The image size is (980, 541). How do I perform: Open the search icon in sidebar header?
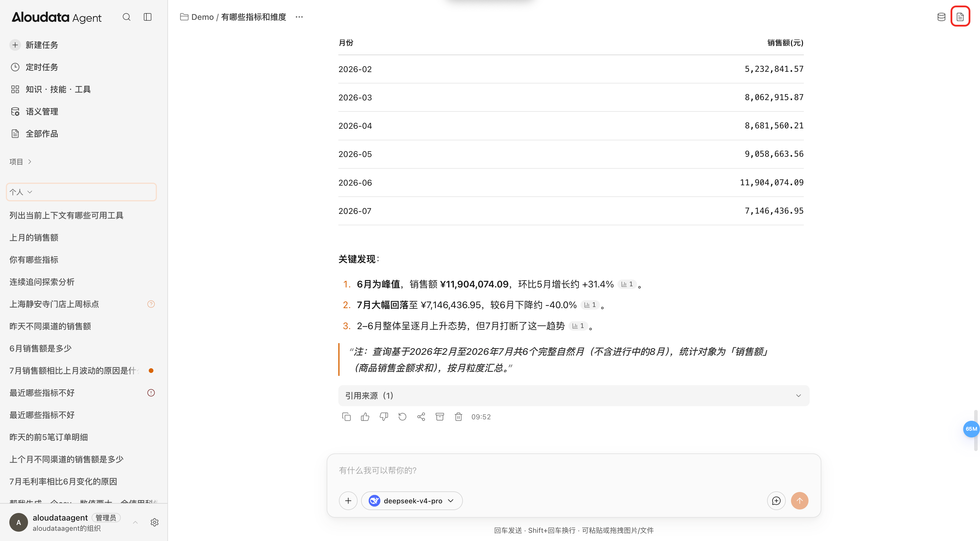point(126,17)
